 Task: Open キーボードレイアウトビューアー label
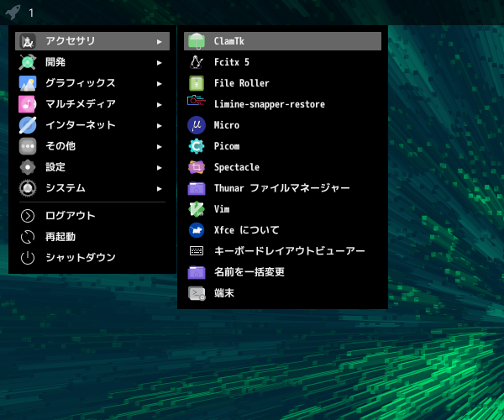(289, 251)
